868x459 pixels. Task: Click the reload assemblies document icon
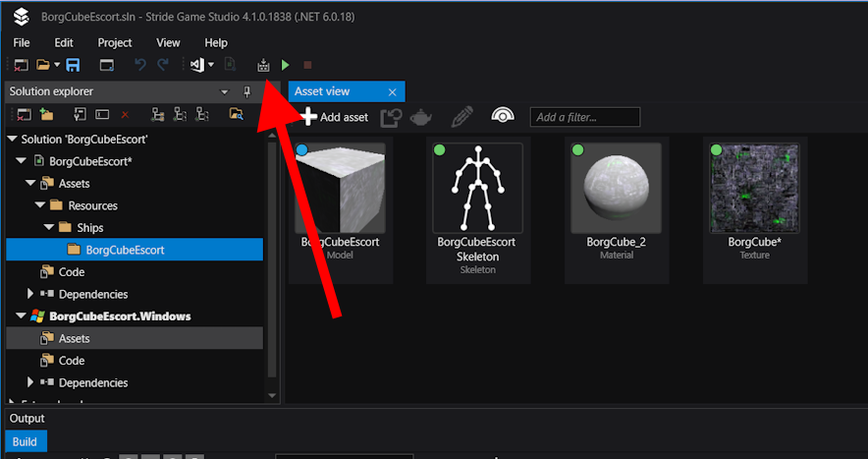click(230, 65)
